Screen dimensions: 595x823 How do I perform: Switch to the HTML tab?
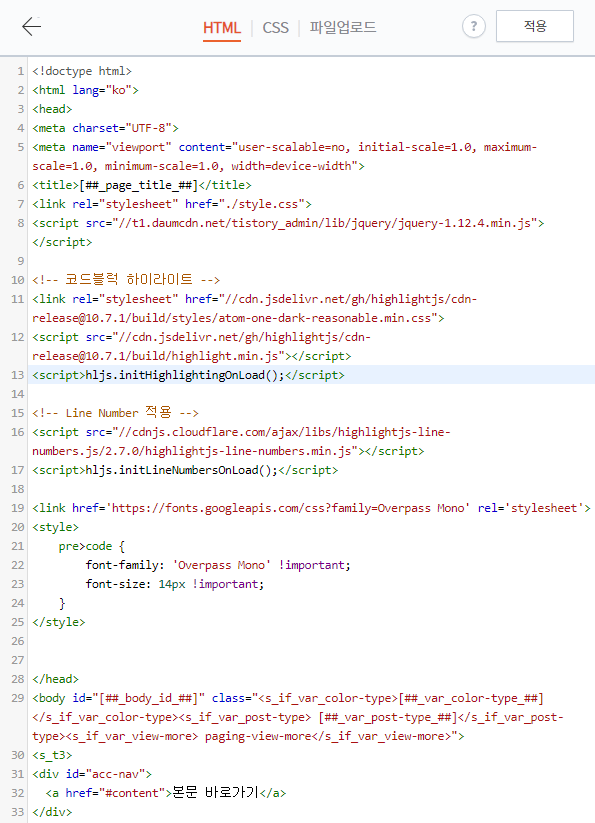coord(222,28)
